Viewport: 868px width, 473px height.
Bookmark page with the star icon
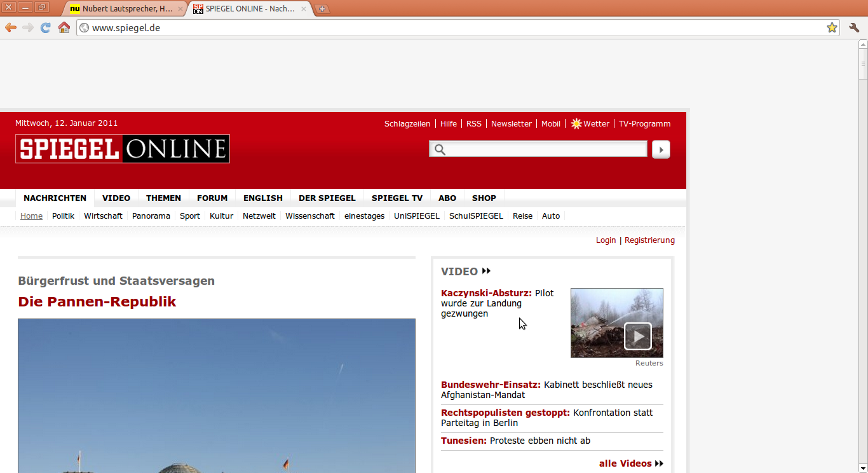[832, 27]
